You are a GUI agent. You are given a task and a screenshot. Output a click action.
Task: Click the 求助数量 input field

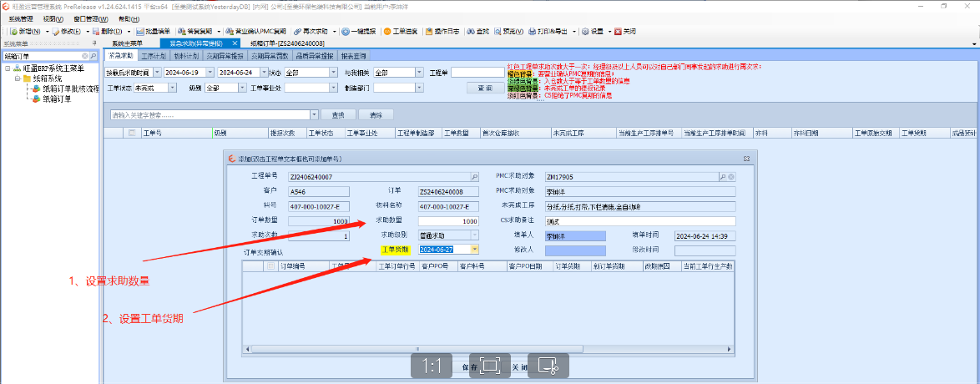point(449,221)
